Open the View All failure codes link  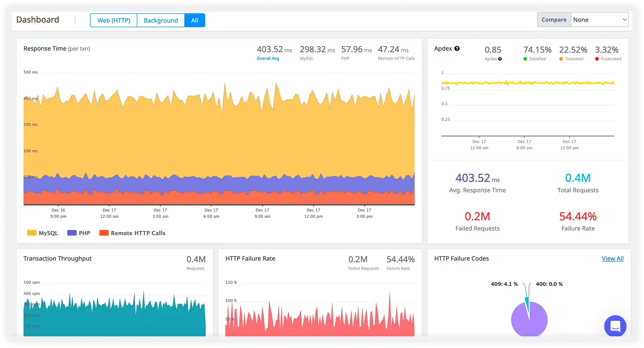point(612,258)
